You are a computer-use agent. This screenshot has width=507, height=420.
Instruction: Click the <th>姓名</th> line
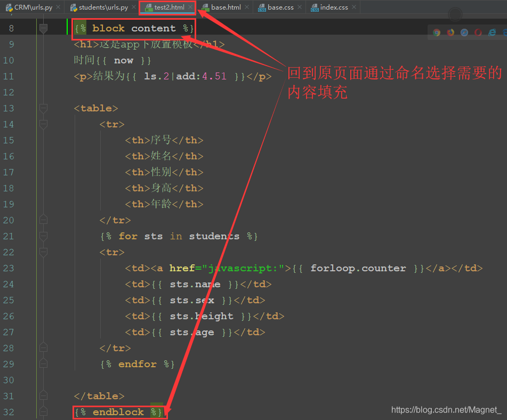(x=164, y=156)
